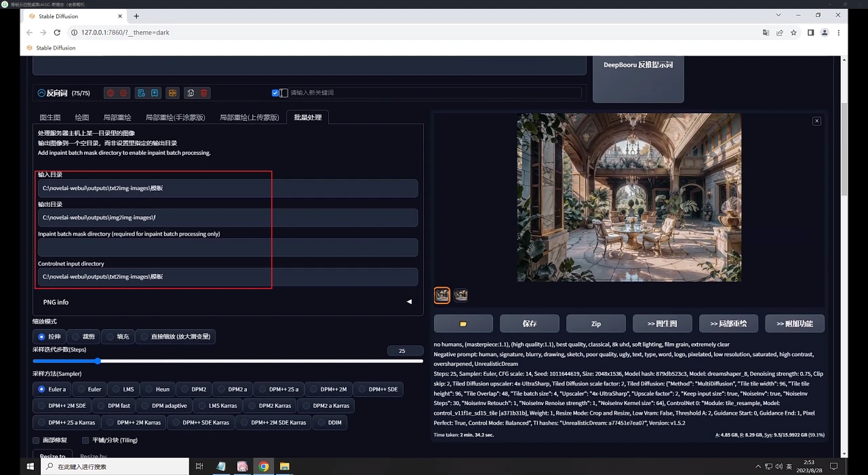The image size is (868, 475).
Task: Click the 保存 save button
Action: point(530,324)
